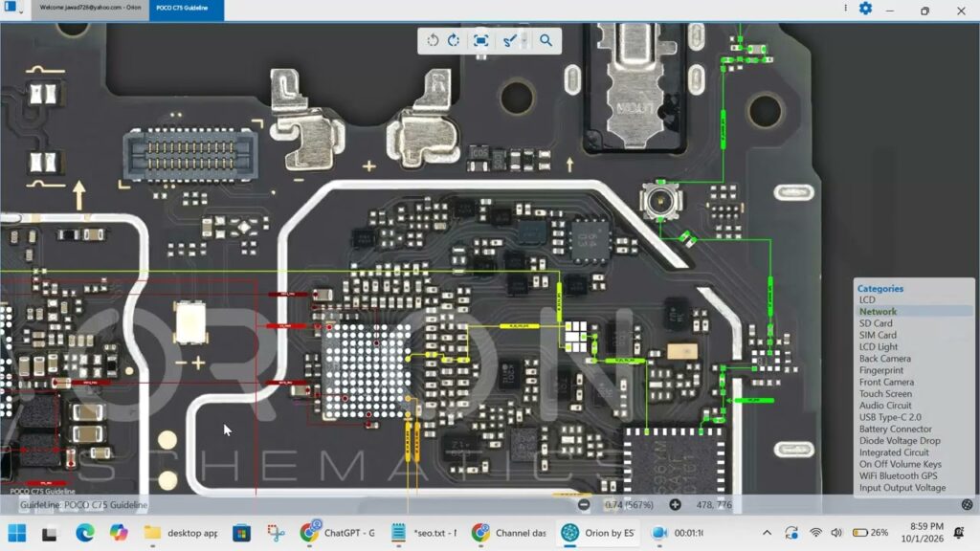The image size is (980, 551).
Task: Pick the Diode Voltage Drop category
Action: 900,440
